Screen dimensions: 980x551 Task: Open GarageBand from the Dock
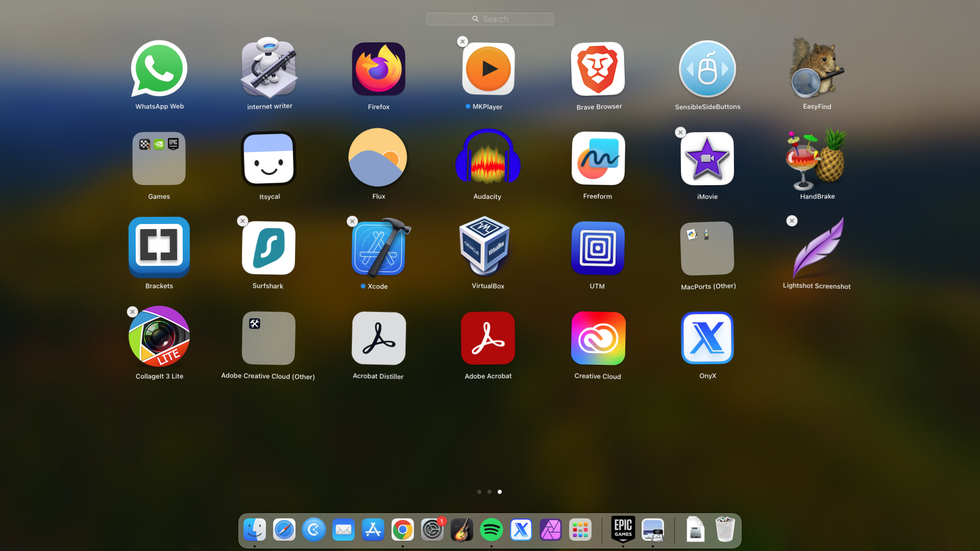pos(461,530)
